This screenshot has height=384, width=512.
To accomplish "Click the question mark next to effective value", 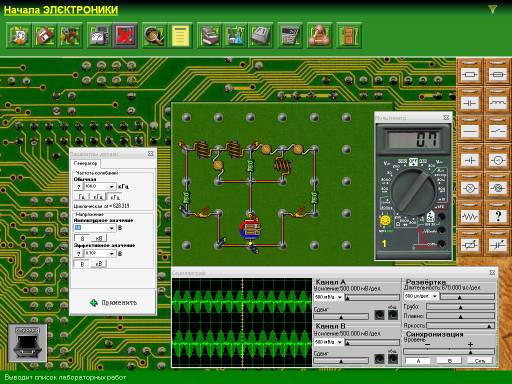I will pyautogui.click(x=79, y=254).
